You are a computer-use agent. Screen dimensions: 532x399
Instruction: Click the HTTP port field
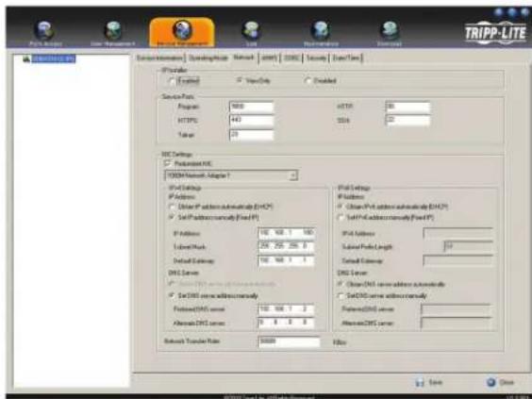407,107
